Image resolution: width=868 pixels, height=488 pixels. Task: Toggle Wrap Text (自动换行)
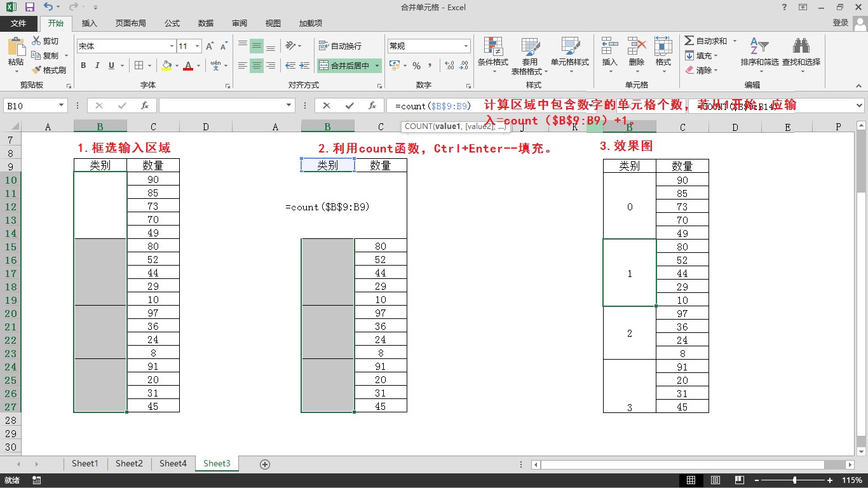[x=341, y=46]
